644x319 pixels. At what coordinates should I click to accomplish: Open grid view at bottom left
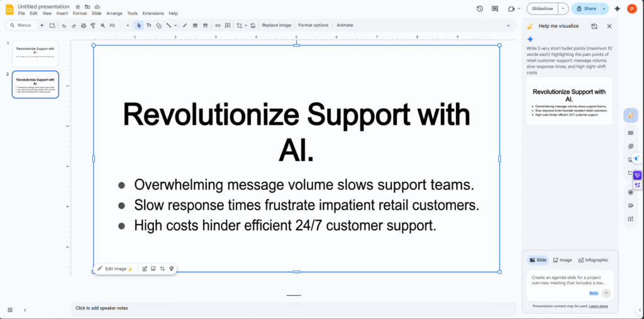(10, 310)
